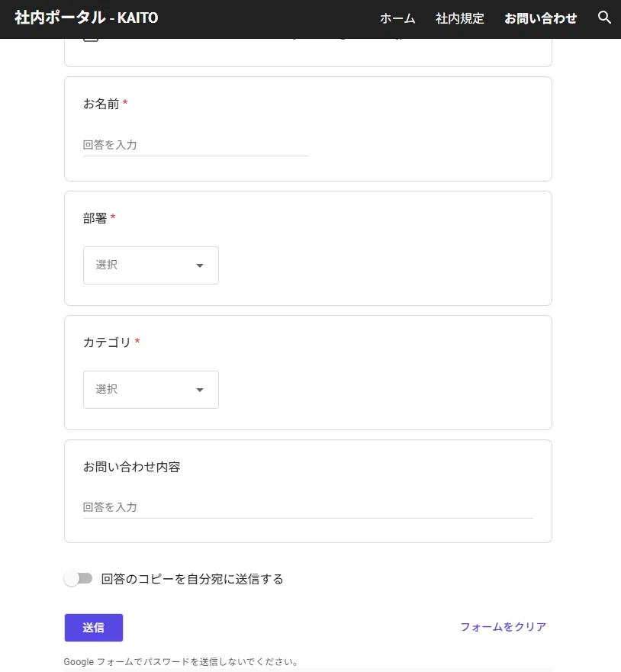Open the カテゴリ selection dropdown
621x672 pixels.
[151, 390]
